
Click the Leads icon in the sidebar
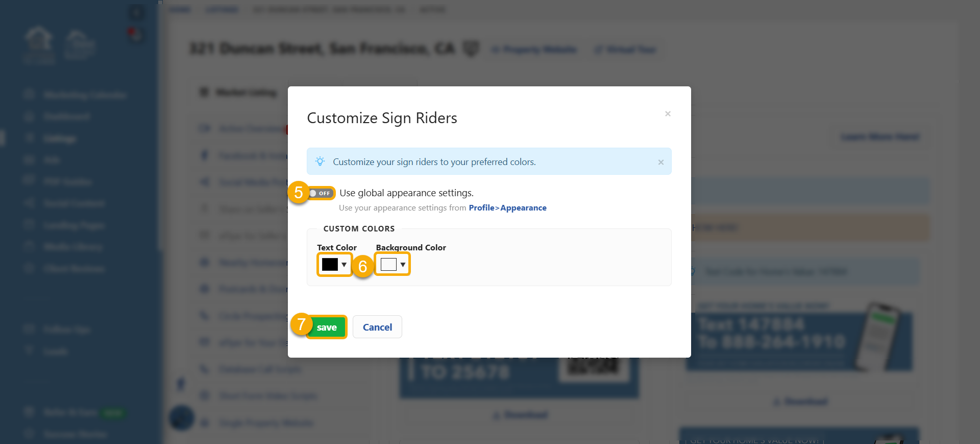(29, 351)
